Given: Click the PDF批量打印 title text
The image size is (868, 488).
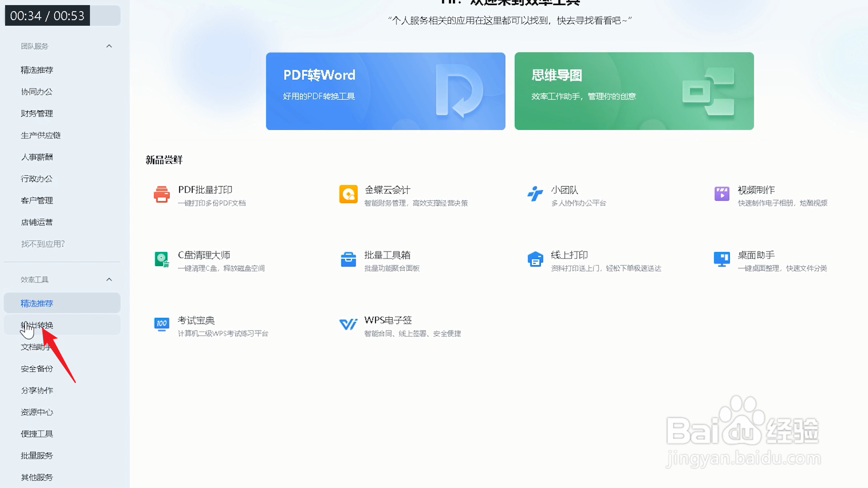Looking at the screenshot, I should coord(205,189).
